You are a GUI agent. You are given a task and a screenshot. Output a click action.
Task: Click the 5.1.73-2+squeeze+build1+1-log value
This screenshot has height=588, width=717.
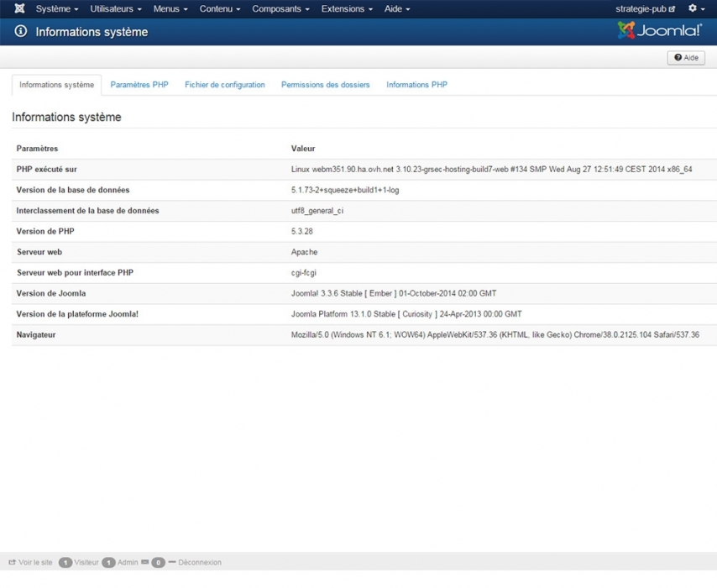pyautogui.click(x=345, y=190)
